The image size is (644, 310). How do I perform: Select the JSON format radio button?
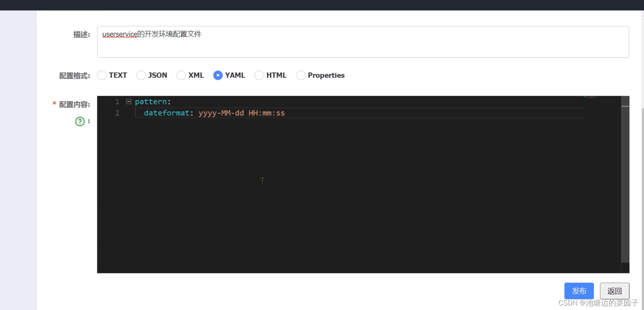click(141, 75)
